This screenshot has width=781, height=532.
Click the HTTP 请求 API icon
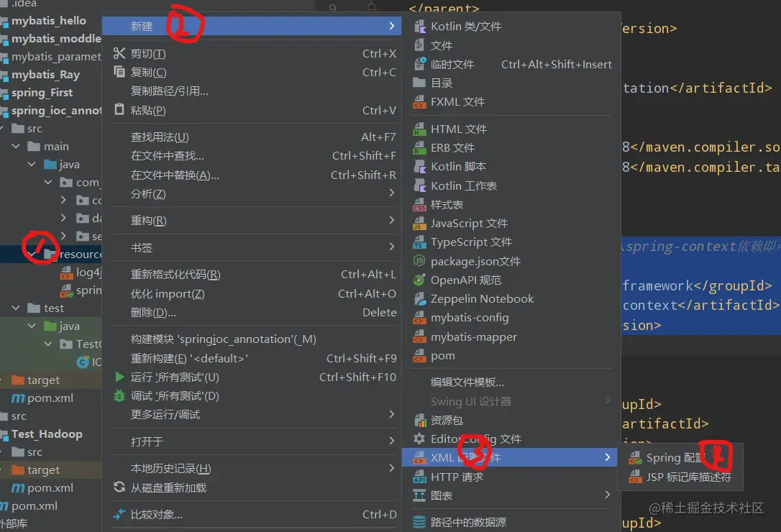pos(420,477)
